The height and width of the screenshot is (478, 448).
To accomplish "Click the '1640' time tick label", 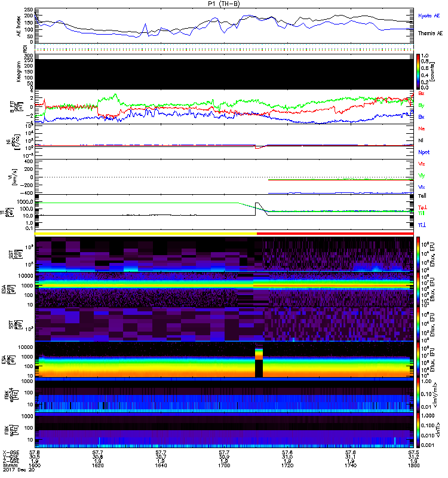I will (x=161, y=465).
